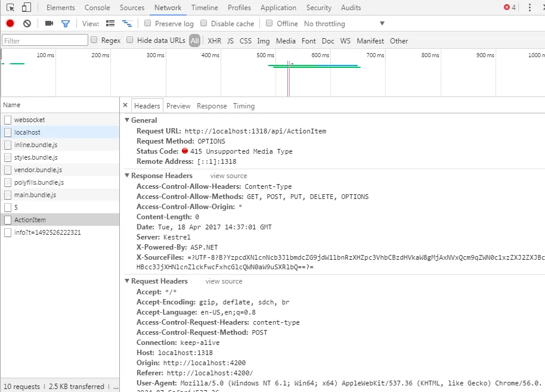Screen dimensions: 545x392
Task: Switch to the Preview detail tab
Action: 178,106
